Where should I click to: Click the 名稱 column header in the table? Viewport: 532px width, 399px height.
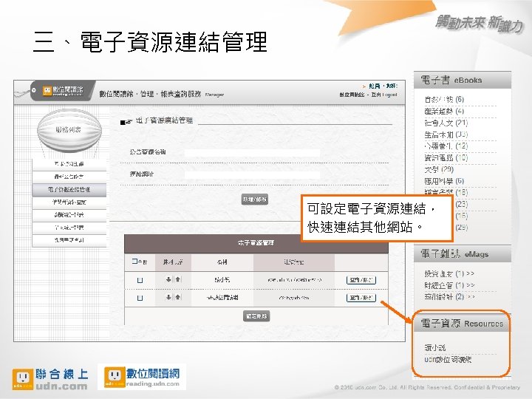[x=222, y=262]
